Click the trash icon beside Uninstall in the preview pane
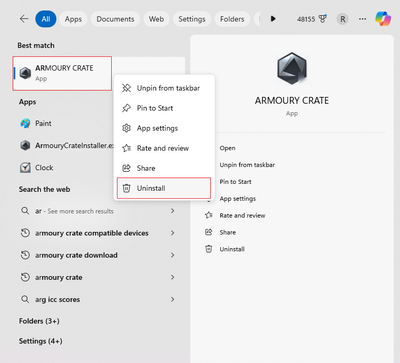 click(x=209, y=249)
